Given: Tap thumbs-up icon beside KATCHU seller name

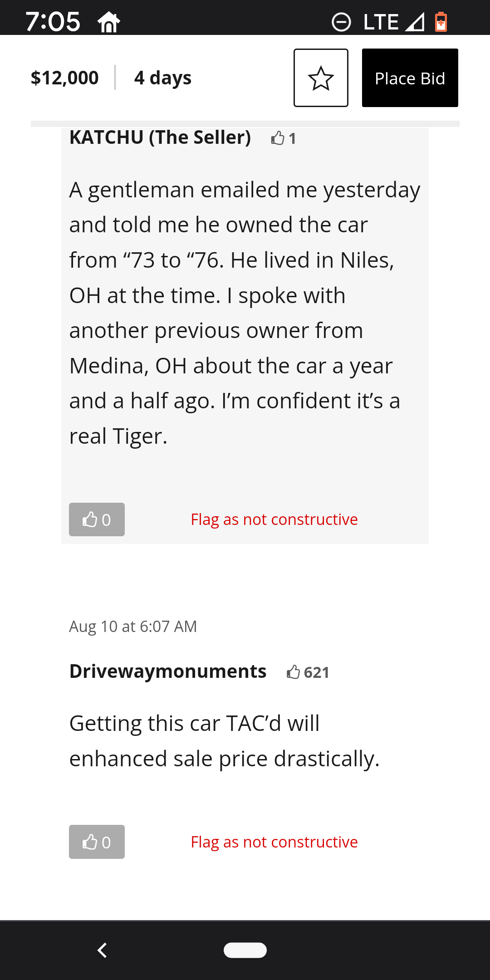Looking at the screenshot, I should pos(278,138).
